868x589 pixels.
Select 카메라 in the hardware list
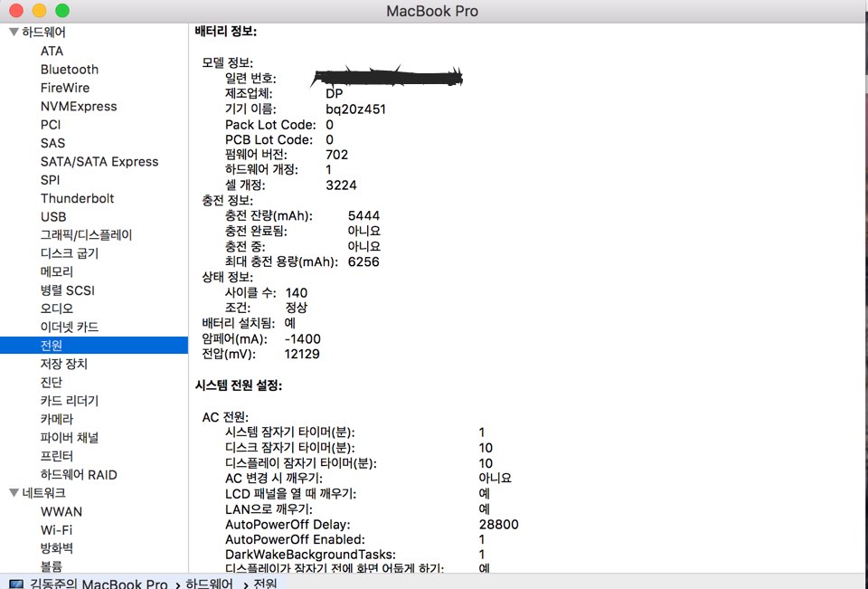coord(57,419)
